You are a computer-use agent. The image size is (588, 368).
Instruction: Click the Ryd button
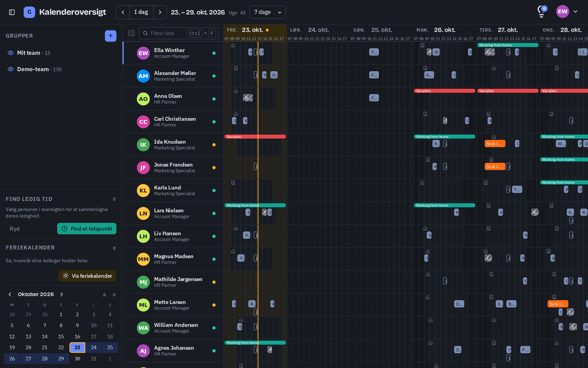[15, 229]
